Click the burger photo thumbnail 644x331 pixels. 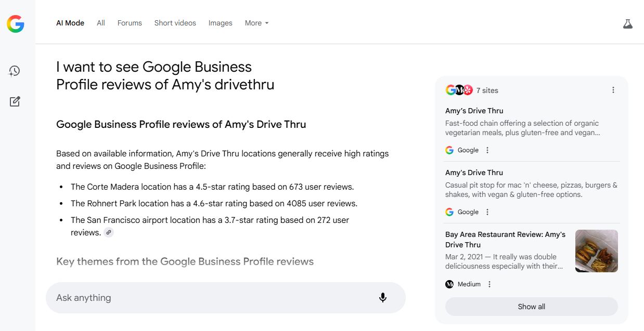click(597, 251)
